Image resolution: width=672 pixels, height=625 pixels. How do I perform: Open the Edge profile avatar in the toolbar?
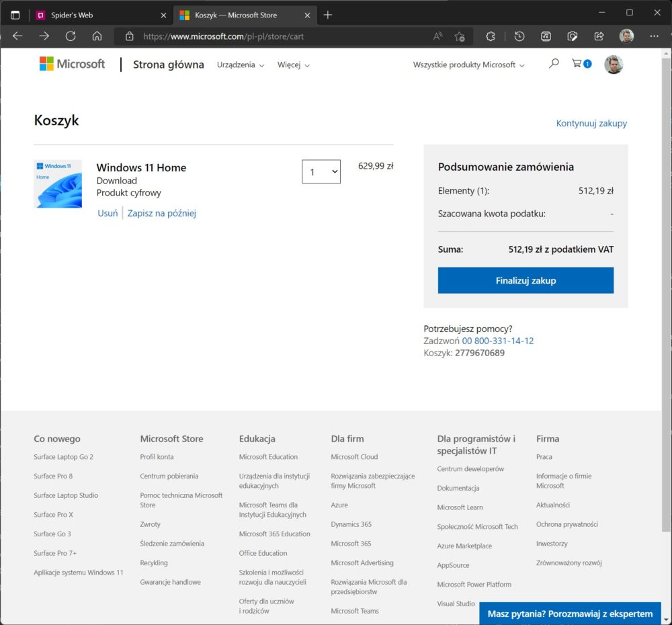point(626,36)
